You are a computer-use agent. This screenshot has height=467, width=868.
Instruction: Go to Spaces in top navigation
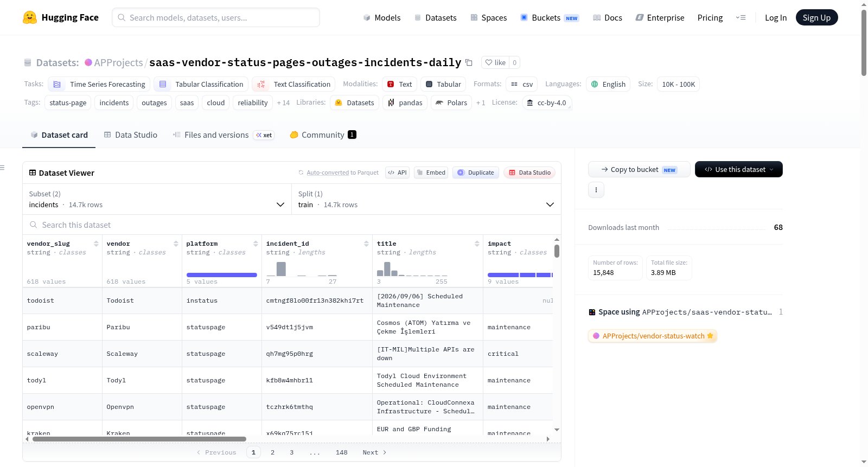click(x=488, y=17)
